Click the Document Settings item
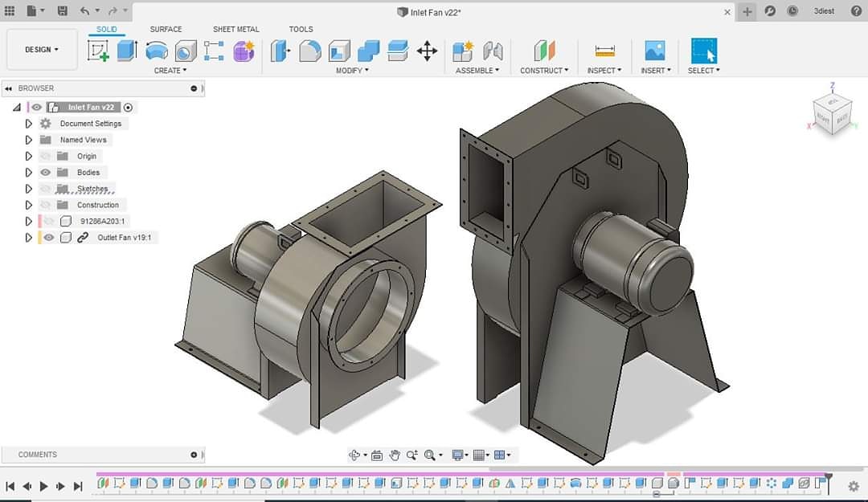 click(91, 124)
